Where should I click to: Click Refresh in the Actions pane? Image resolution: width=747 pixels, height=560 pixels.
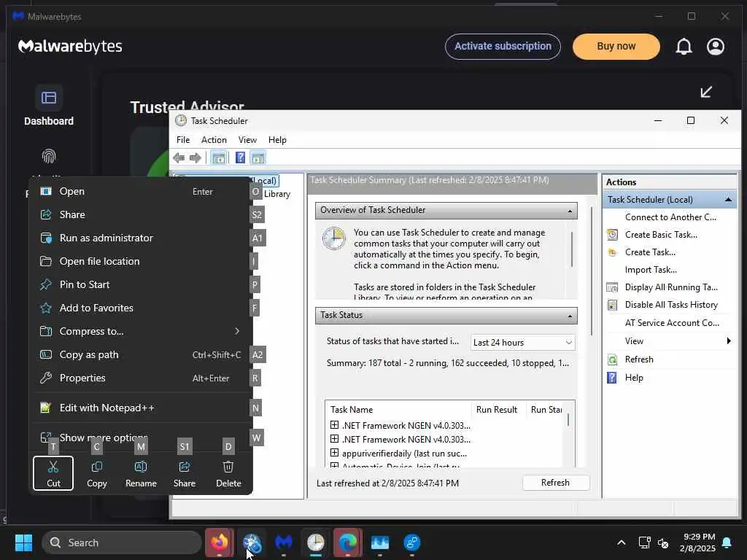pos(639,359)
